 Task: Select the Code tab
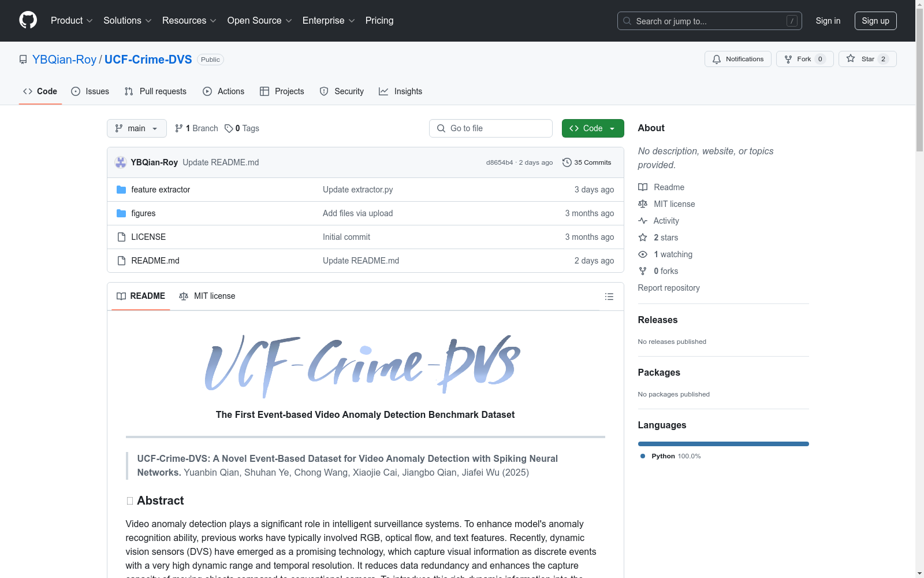pyautogui.click(x=40, y=91)
